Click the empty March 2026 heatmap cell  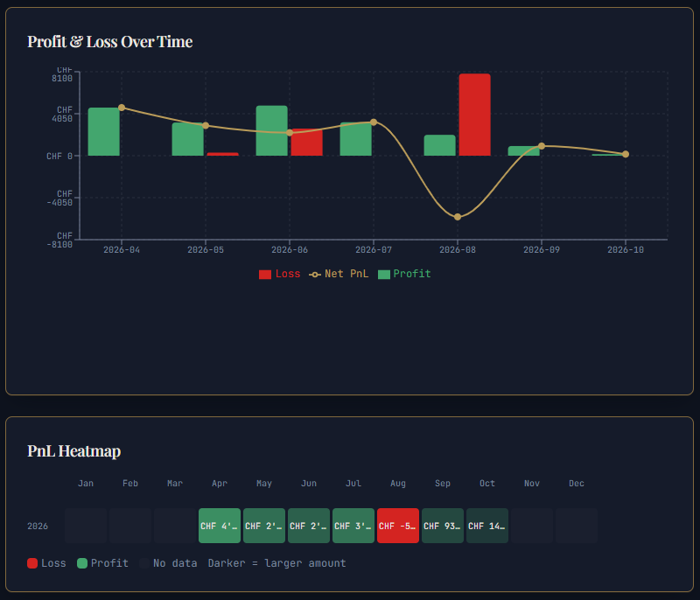point(175,526)
